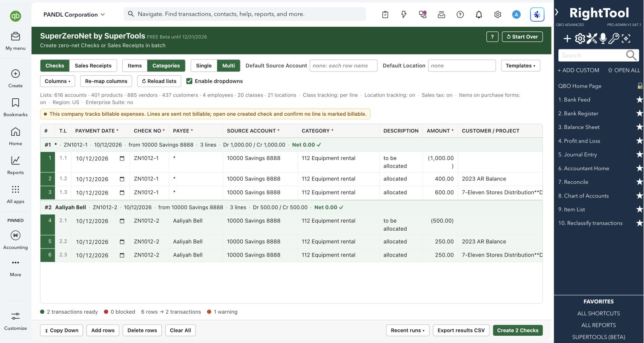Click the Create 2 Checks button
Viewport: 644px width, 343px height.
pyautogui.click(x=517, y=330)
